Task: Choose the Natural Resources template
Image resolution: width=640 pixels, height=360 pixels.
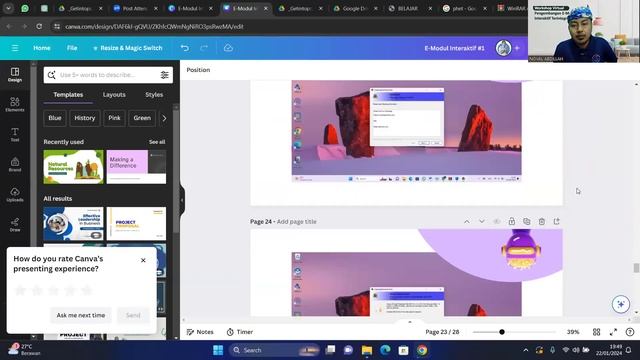Action: pyautogui.click(x=73, y=167)
